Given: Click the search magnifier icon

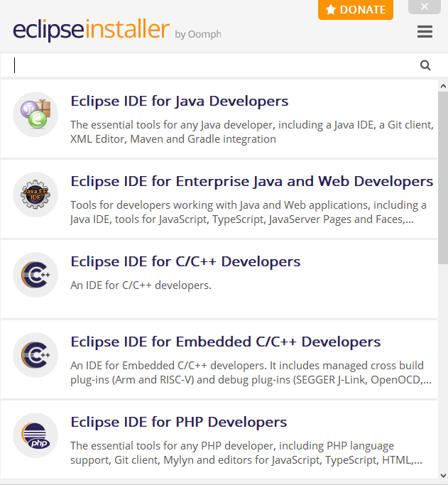Looking at the screenshot, I should click(425, 65).
